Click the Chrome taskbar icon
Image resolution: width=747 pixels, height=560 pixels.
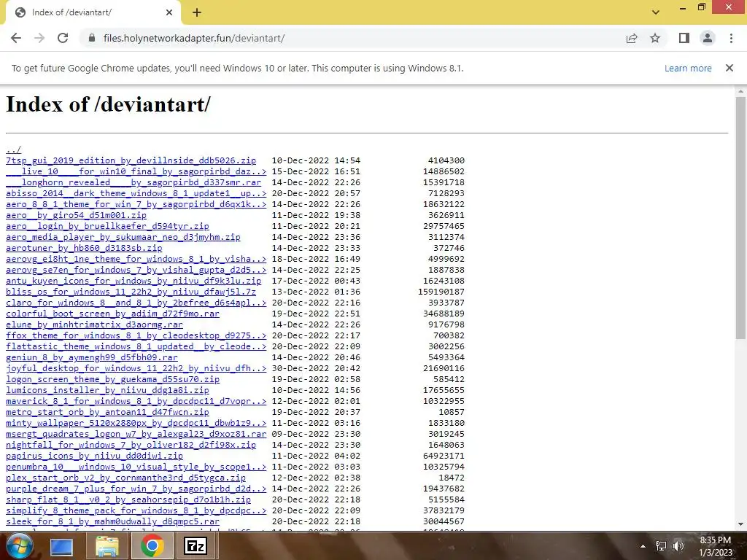pyautogui.click(x=152, y=546)
